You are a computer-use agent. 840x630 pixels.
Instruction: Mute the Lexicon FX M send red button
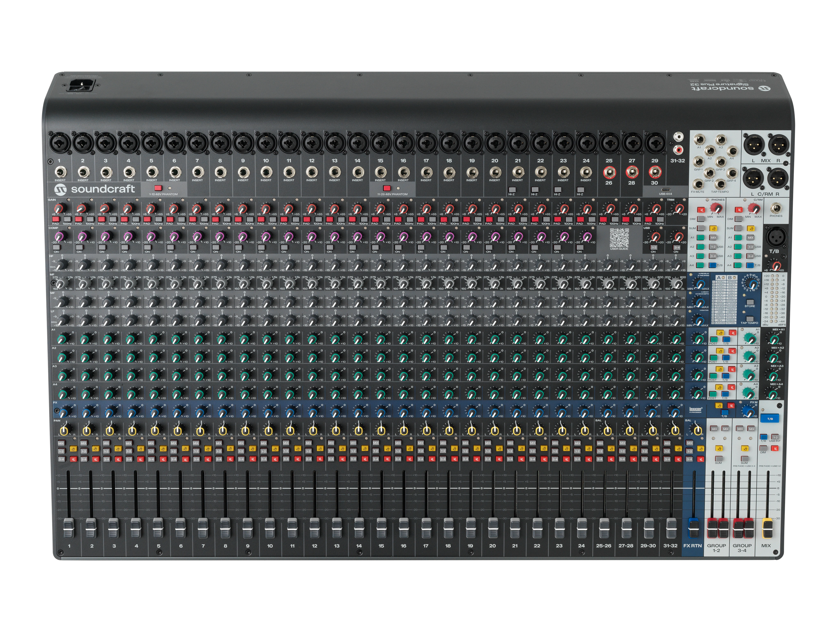[731, 406]
